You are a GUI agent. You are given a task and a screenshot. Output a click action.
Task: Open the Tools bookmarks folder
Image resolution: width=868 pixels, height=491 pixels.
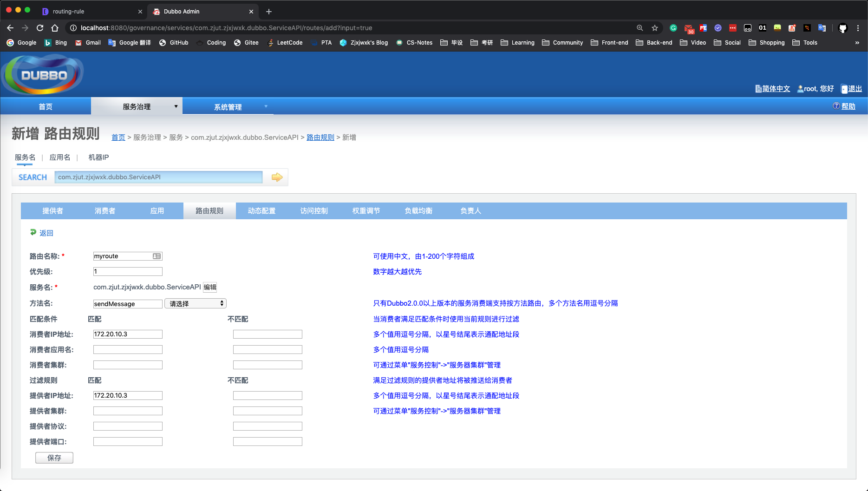[805, 42]
